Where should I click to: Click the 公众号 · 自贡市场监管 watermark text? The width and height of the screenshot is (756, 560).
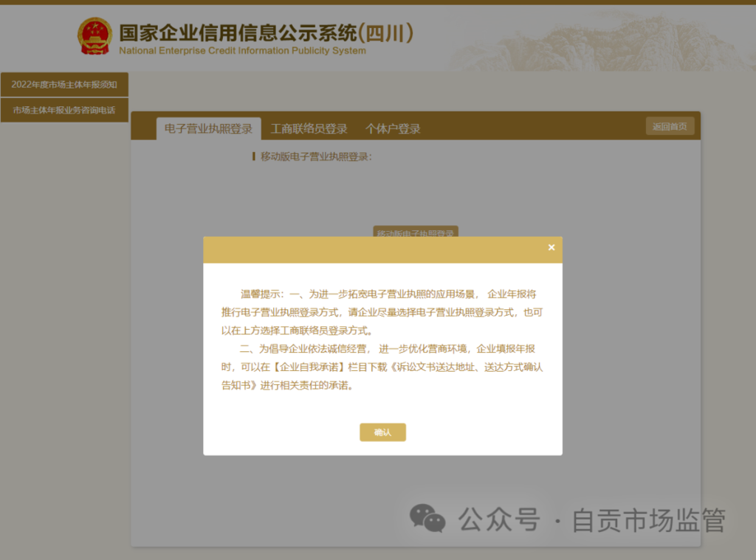pos(592,519)
